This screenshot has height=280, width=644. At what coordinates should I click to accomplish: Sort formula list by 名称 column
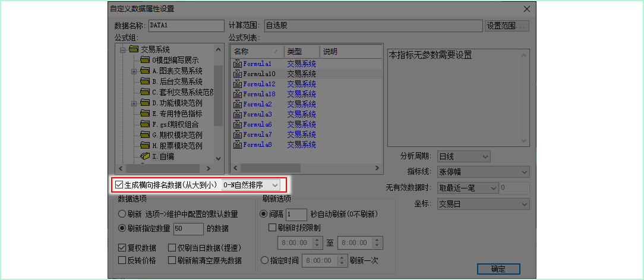(257, 52)
